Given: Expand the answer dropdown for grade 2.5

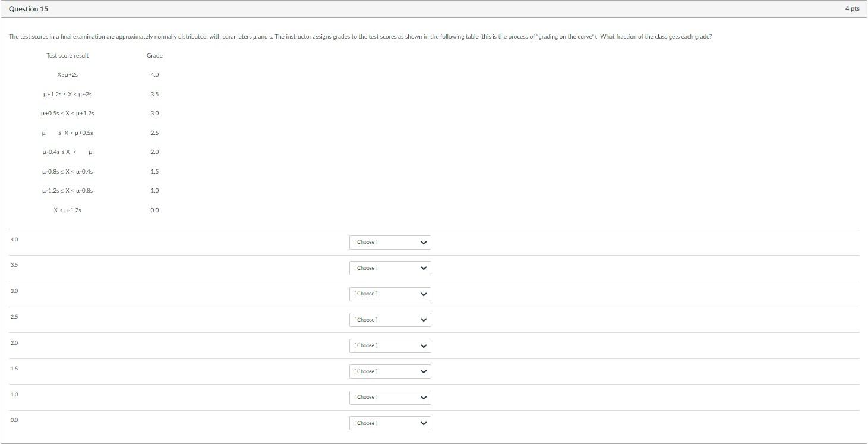Looking at the screenshot, I should [x=390, y=320].
